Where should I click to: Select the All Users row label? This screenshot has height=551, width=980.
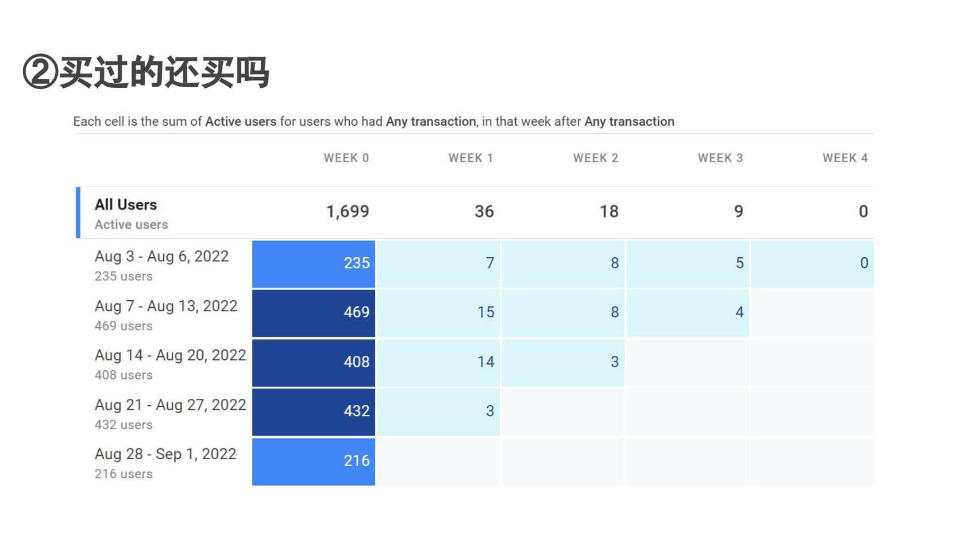click(x=126, y=205)
